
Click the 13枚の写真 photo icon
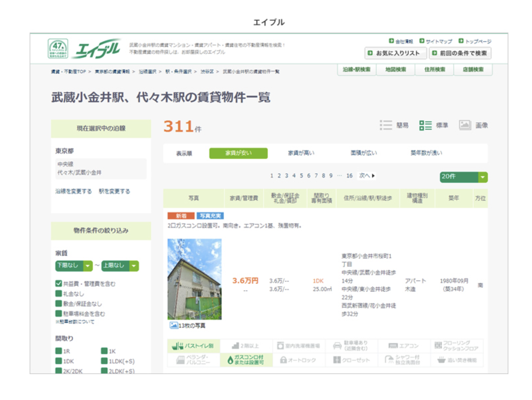(x=173, y=326)
